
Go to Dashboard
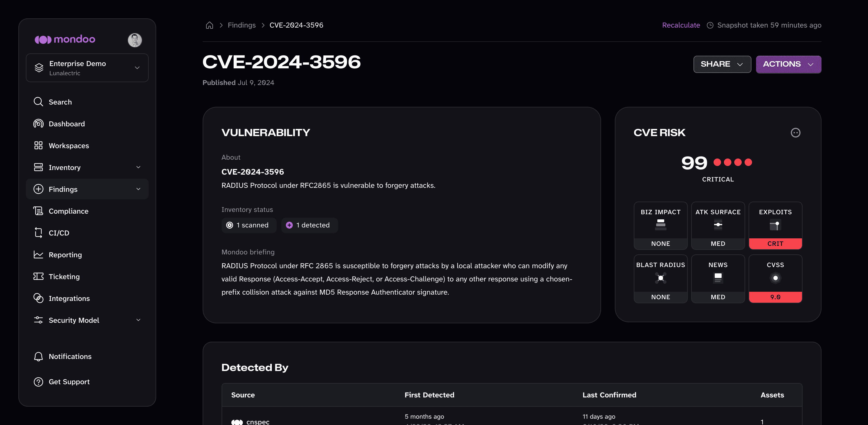(87, 124)
